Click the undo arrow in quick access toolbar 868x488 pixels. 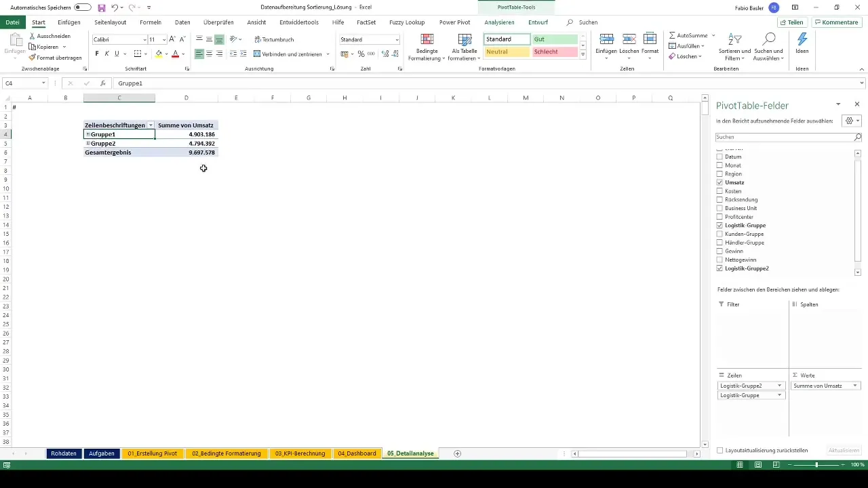pos(115,7)
